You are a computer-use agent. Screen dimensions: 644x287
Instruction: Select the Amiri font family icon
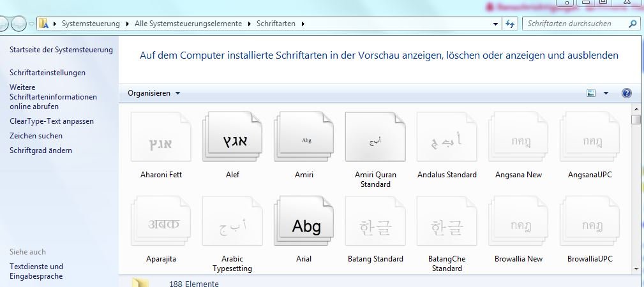[x=304, y=136]
